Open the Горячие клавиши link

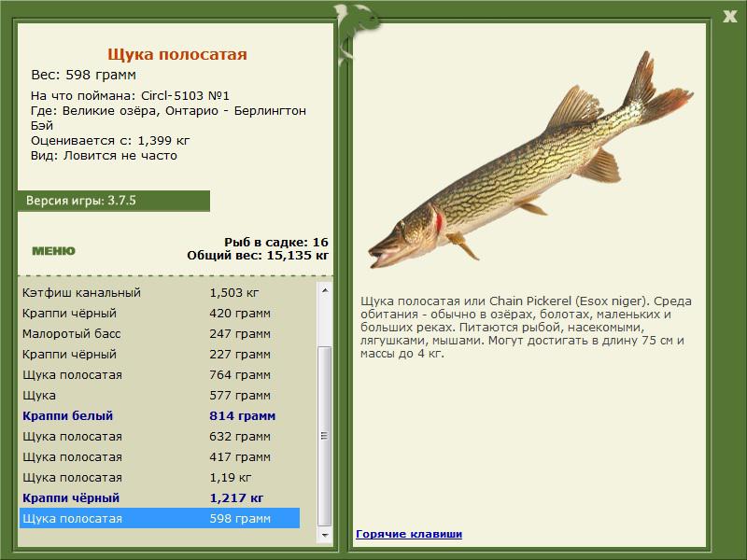tap(409, 534)
